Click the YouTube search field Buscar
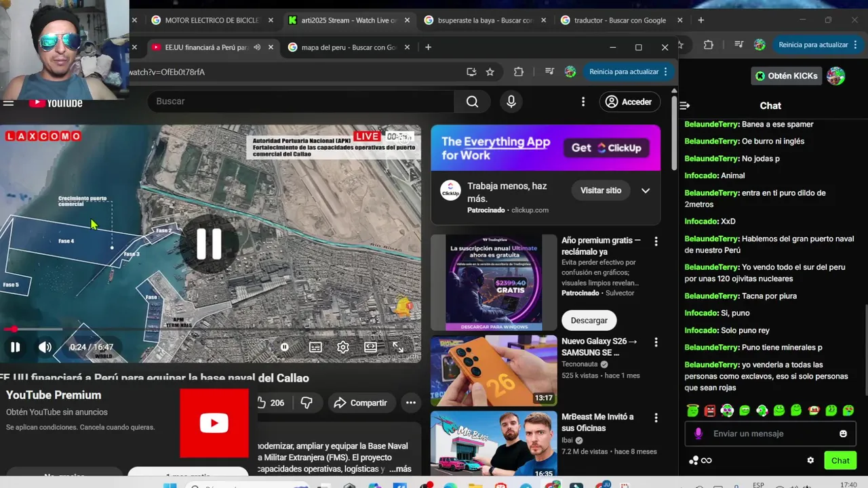This screenshot has height=488, width=868. click(x=301, y=101)
